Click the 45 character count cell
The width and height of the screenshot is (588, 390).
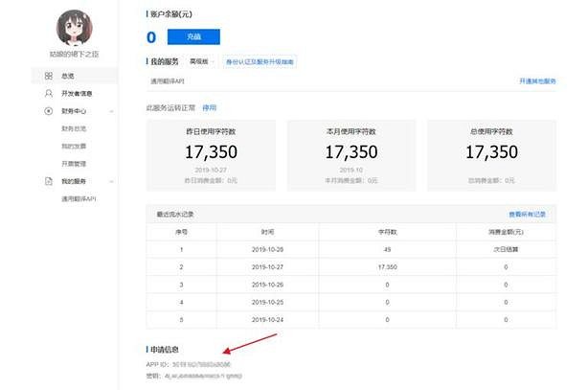(x=388, y=249)
